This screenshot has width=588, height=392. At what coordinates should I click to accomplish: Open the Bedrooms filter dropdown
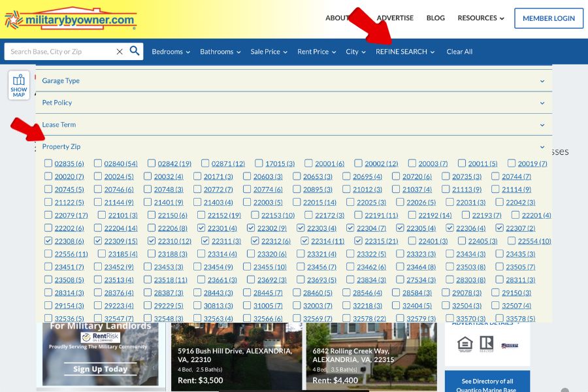pyautogui.click(x=170, y=51)
